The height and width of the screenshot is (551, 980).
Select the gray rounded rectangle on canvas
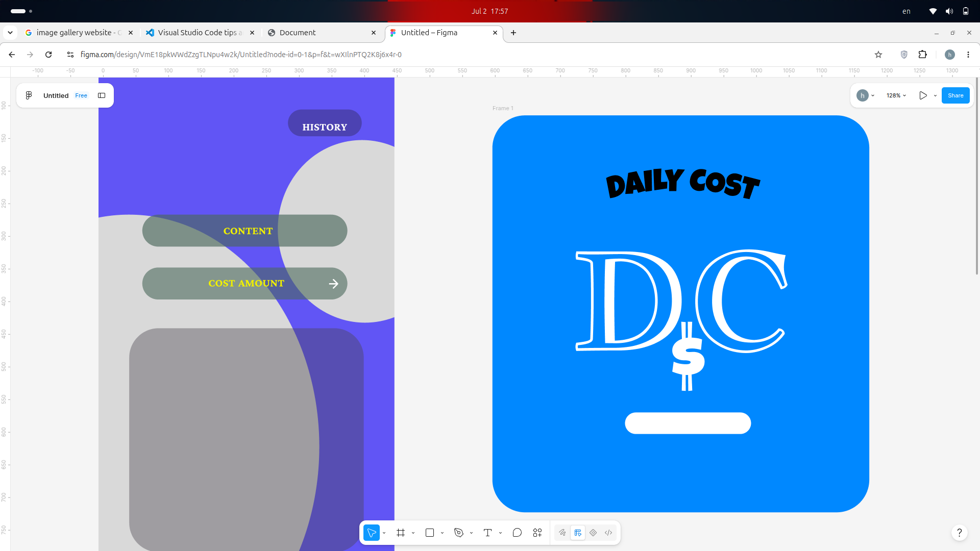[247, 439]
